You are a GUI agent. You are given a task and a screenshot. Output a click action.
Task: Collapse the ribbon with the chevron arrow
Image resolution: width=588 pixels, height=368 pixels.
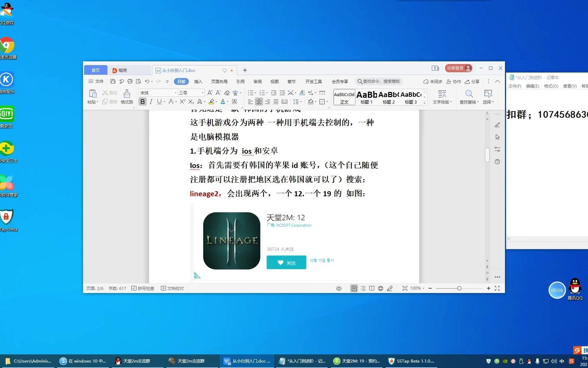[x=497, y=81]
